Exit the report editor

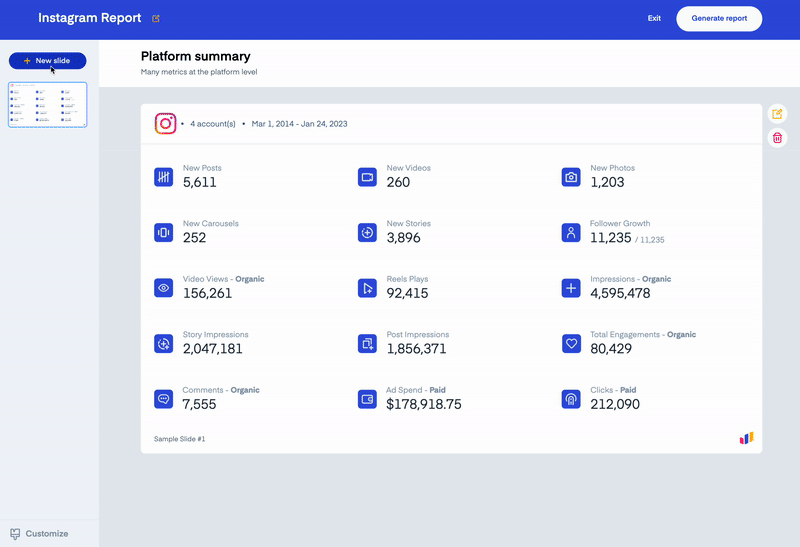(654, 18)
